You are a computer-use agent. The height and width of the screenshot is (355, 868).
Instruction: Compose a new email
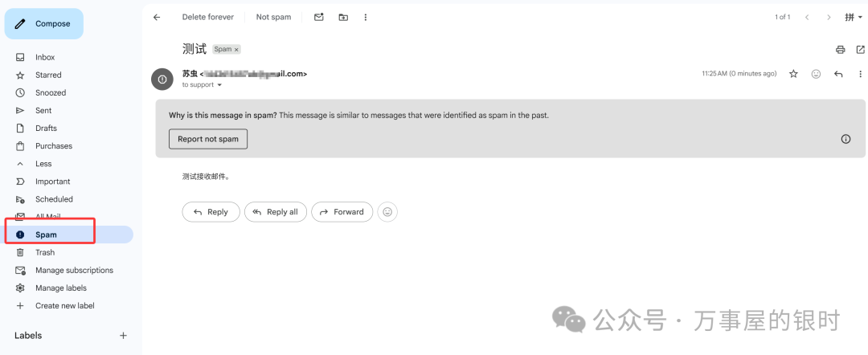[x=44, y=24]
